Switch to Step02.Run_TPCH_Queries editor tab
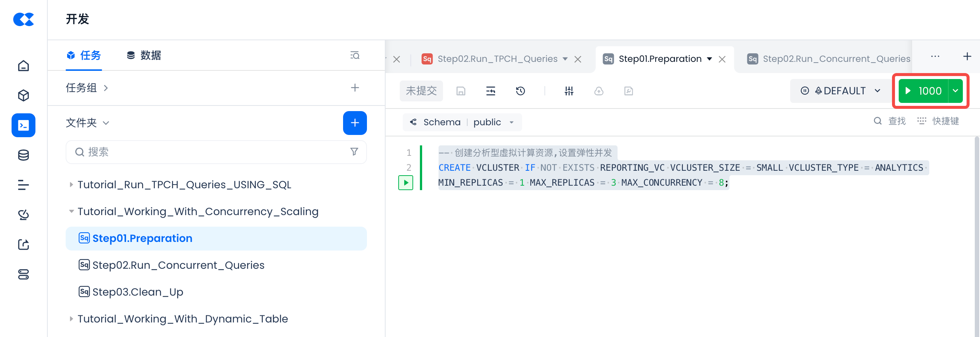980x337 pixels. coord(496,59)
